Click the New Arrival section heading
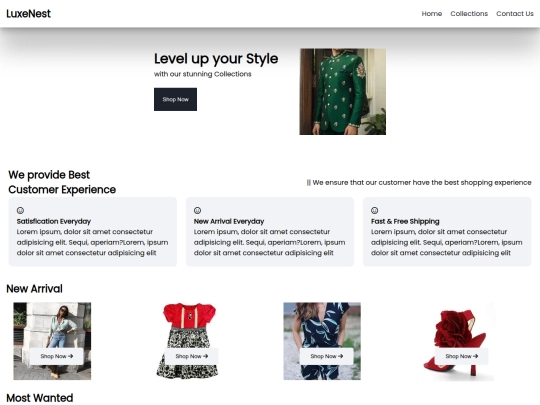 tap(34, 289)
